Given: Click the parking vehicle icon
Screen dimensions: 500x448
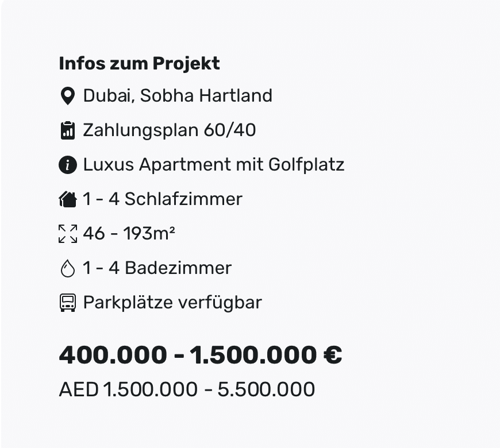Looking at the screenshot, I should (68, 302).
